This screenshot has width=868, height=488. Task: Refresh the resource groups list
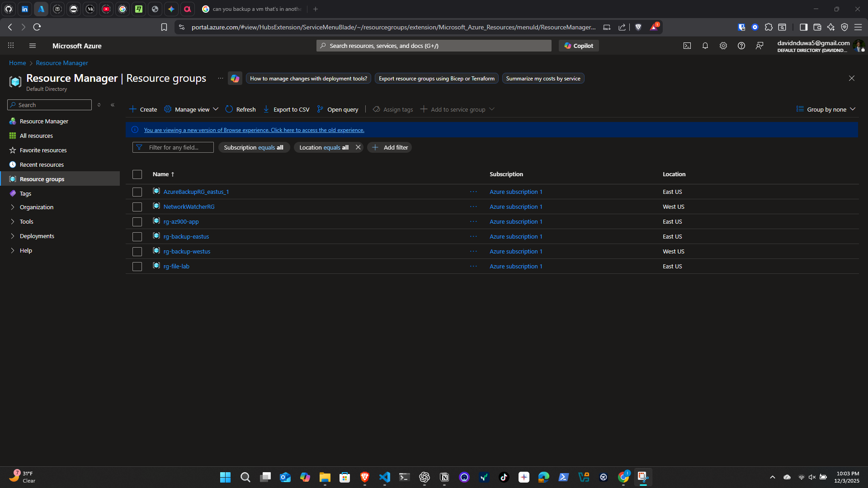[241, 109]
